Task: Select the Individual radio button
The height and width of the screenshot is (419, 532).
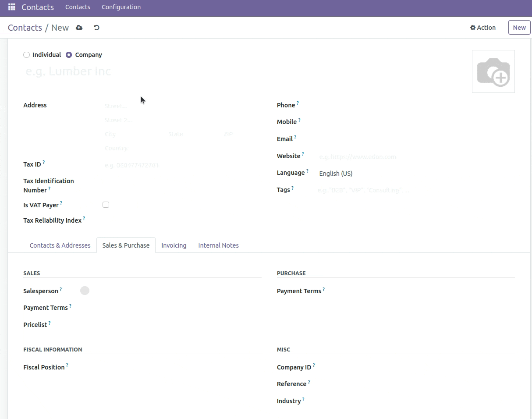Action: coord(27,55)
